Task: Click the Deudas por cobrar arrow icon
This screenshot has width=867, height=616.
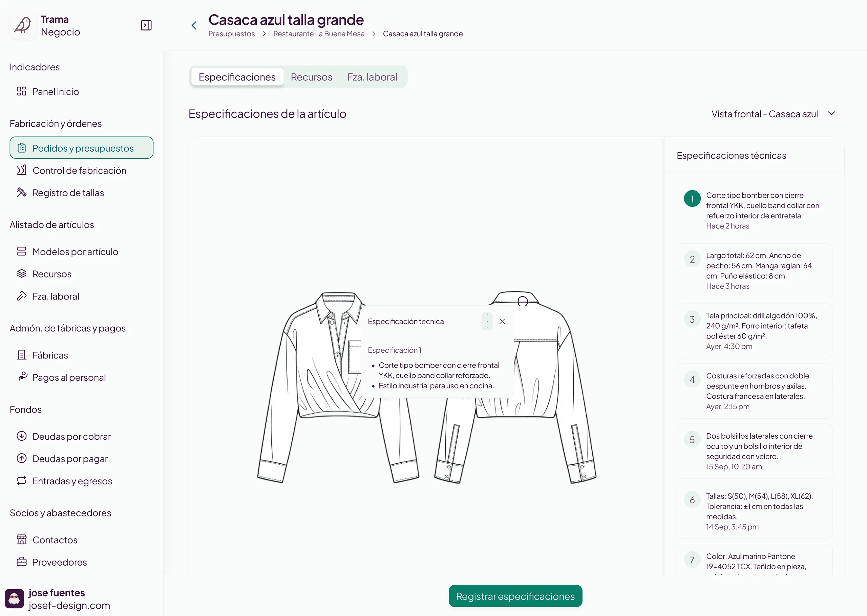Action: click(22, 436)
